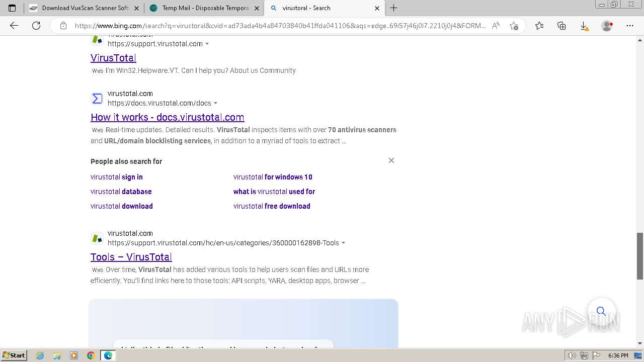Expand the 360000162898-Tools URL dropdown arrow
This screenshot has width=644, height=362.
pyautogui.click(x=344, y=243)
